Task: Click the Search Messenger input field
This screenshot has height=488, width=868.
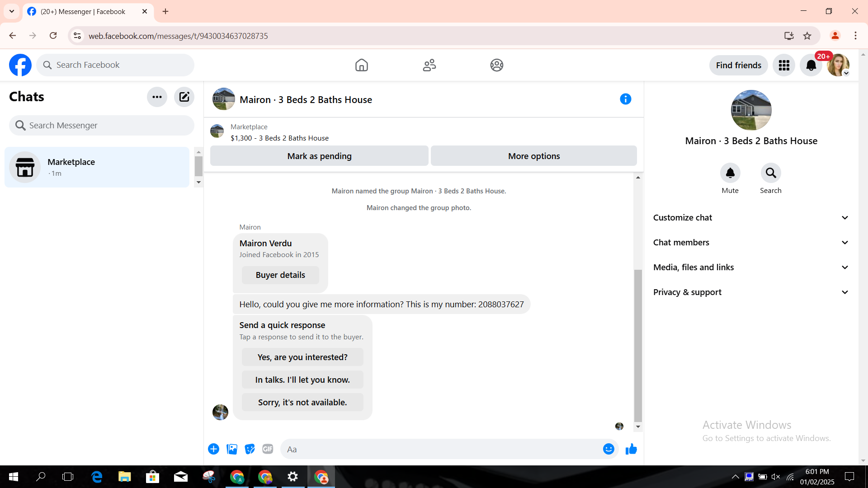Action: coord(102,126)
